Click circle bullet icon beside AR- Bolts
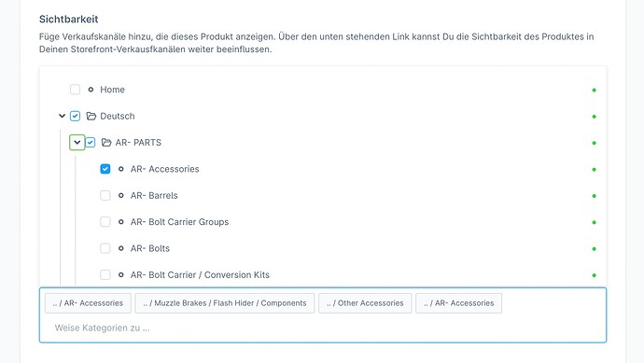644x363 pixels. [120, 248]
